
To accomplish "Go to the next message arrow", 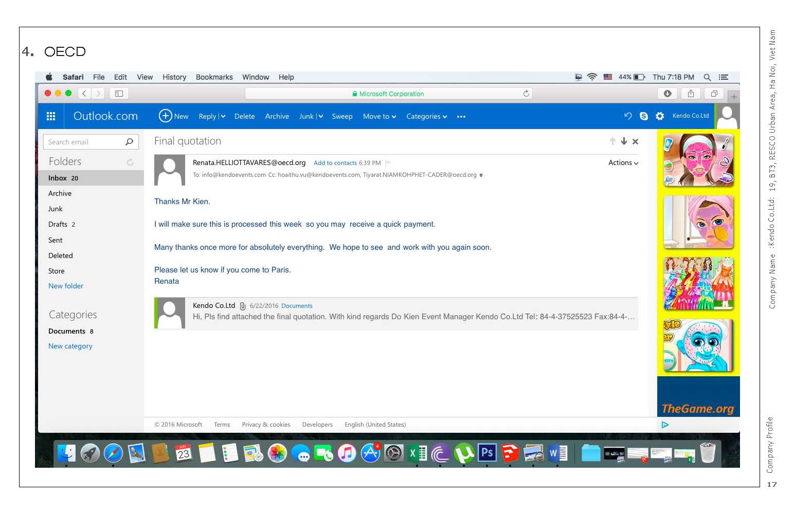I will pos(624,141).
